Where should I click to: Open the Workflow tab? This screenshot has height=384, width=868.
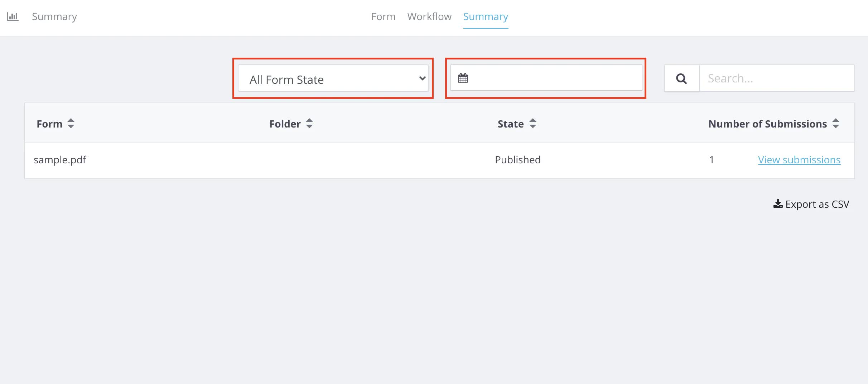pos(429,16)
